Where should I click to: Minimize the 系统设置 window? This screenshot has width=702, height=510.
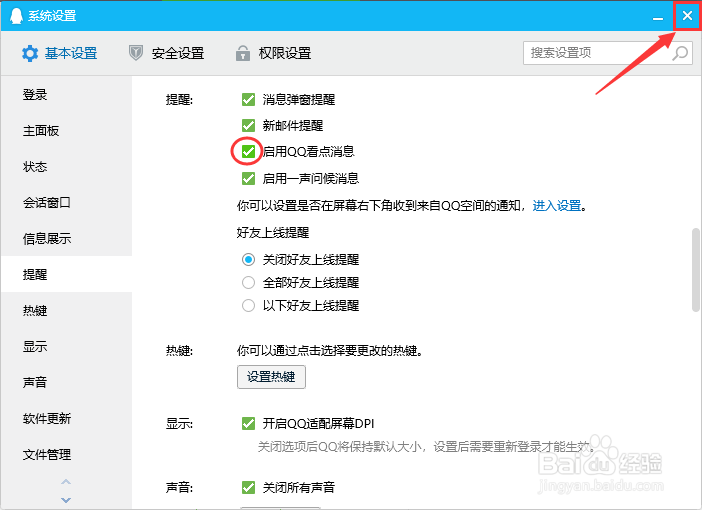coord(658,17)
